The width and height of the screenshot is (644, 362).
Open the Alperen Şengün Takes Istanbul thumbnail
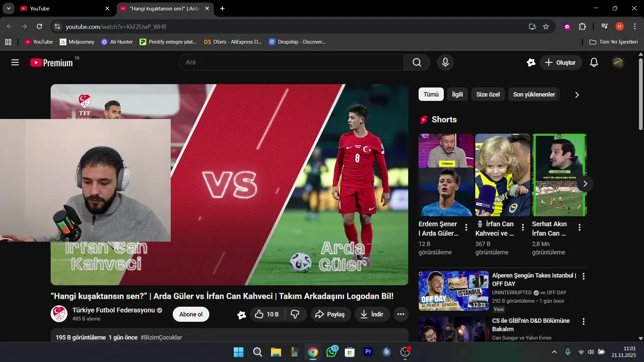tap(453, 291)
